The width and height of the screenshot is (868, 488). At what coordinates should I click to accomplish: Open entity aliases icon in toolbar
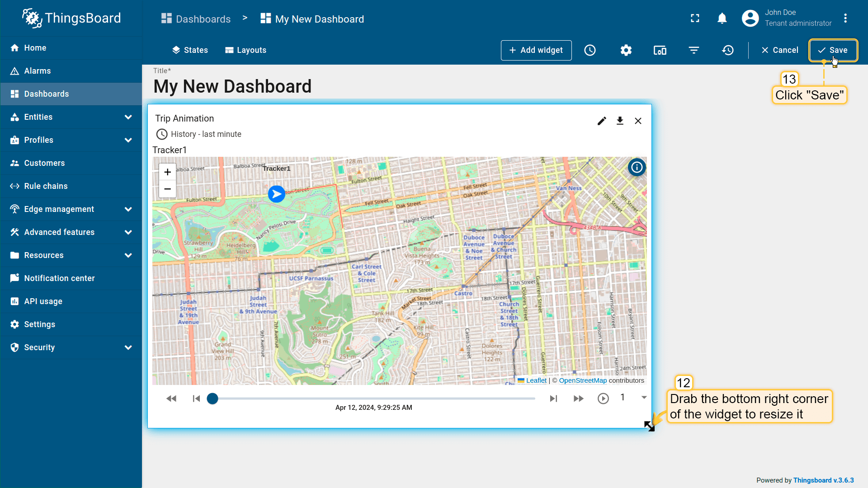tap(660, 50)
